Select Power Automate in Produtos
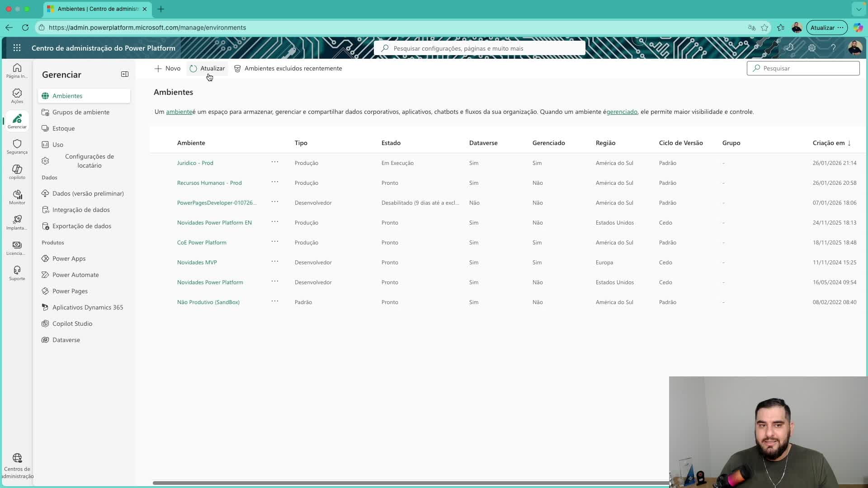The image size is (868, 488). [x=75, y=275]
